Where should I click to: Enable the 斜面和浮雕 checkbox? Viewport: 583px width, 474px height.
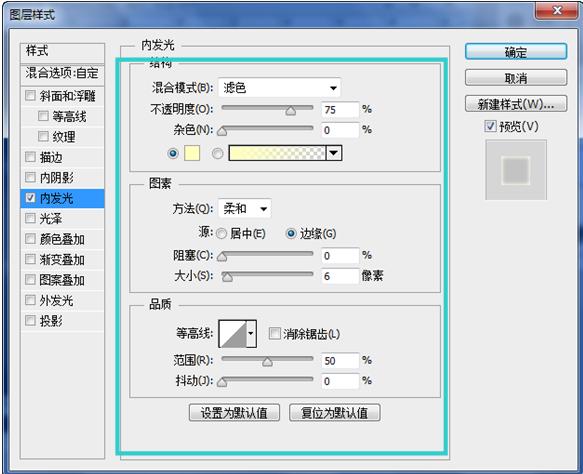click(x=30, y=96)
